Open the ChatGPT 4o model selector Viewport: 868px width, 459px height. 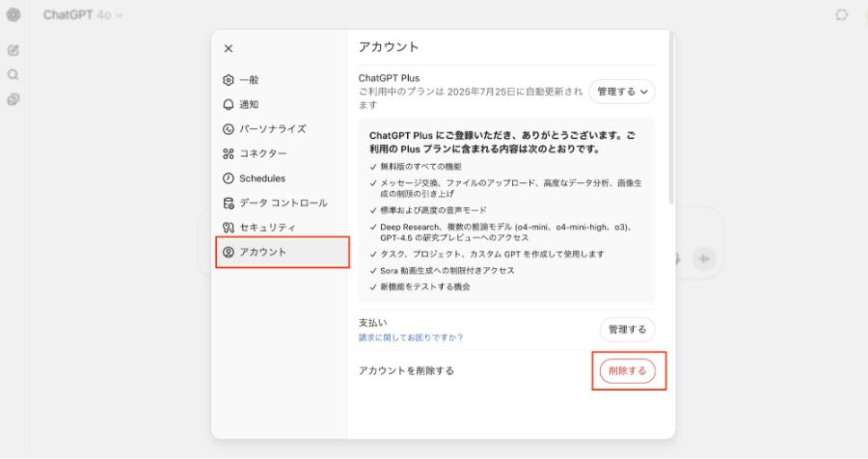point(83,15)
